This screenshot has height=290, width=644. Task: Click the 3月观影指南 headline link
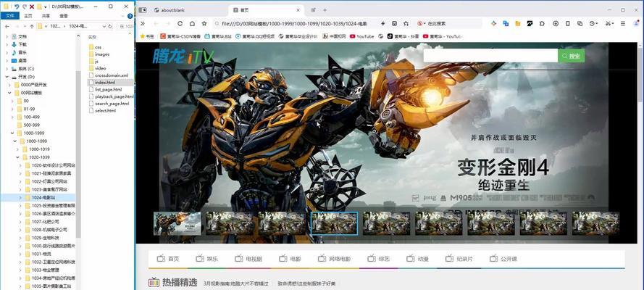[235, 283]
